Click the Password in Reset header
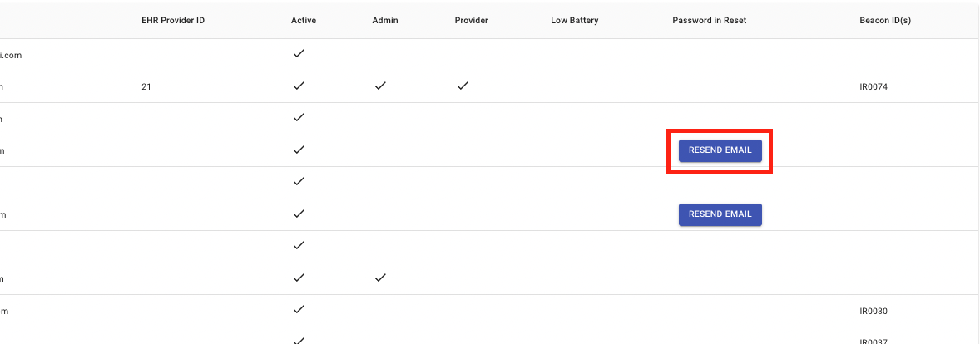980x344 pixels. pos(709,21)
